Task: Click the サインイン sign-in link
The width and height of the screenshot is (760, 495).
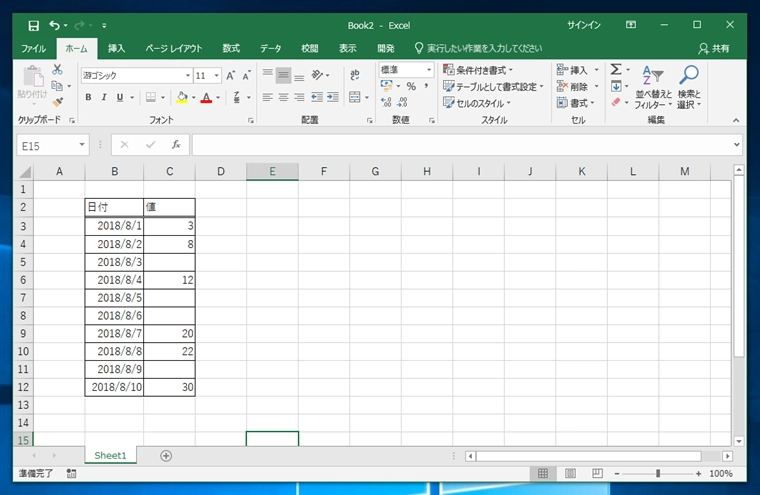Action: coord(584,25)
